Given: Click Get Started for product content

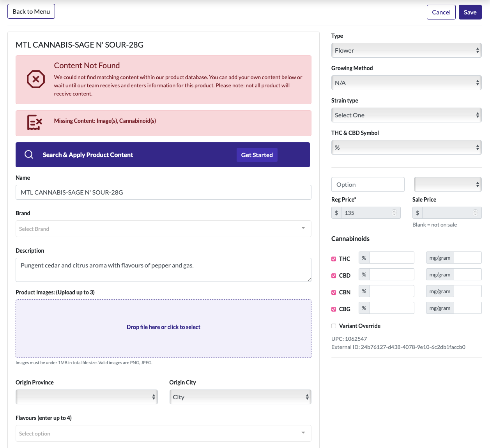Looking at the screenshot, I should pyautogui.click(x=257, y=155).
